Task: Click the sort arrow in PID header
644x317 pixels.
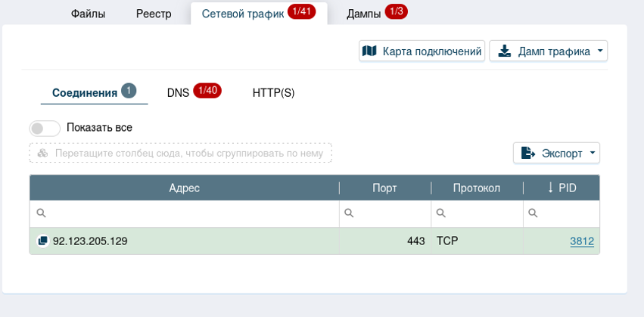Action: 550,188
